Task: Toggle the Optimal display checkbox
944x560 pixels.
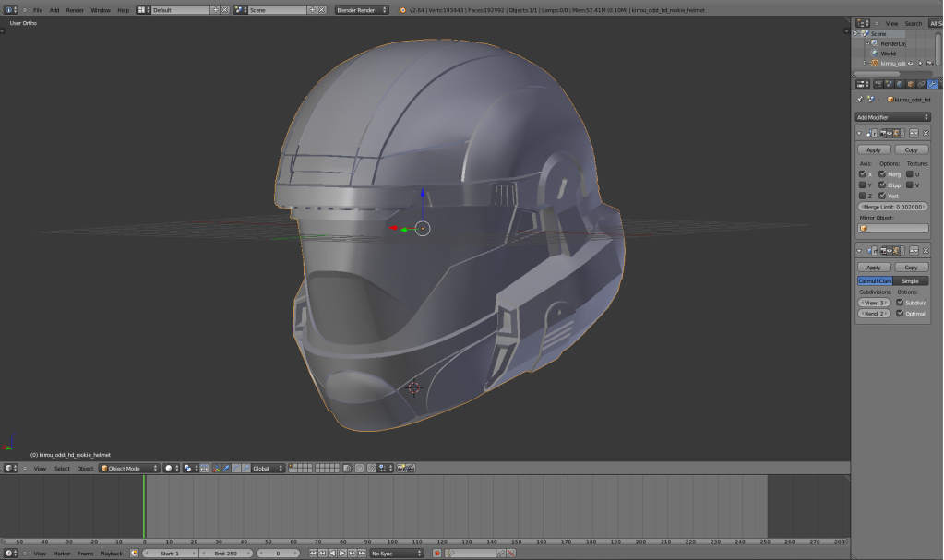Action: [x=900, y=314]
